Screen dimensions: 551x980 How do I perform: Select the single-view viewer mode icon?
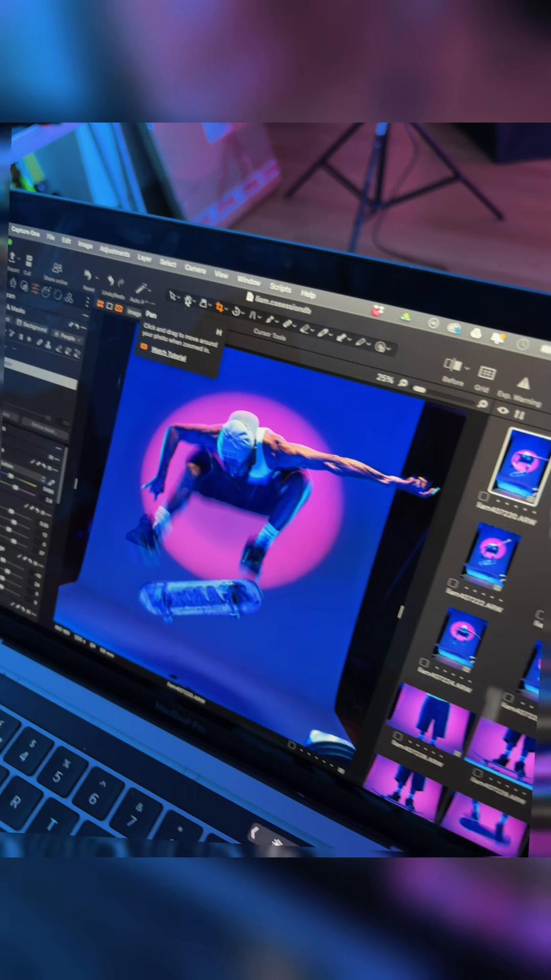(109, 307)
